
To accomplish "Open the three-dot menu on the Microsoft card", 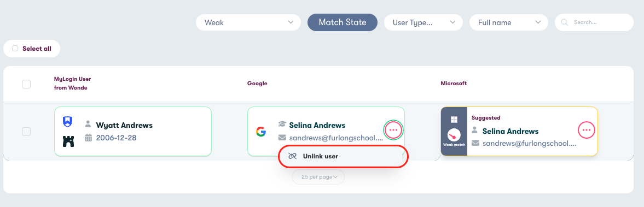I will point(587,131).
